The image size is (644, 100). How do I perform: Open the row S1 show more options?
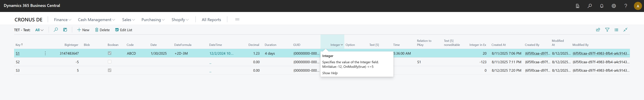click(x=45, y=53)
